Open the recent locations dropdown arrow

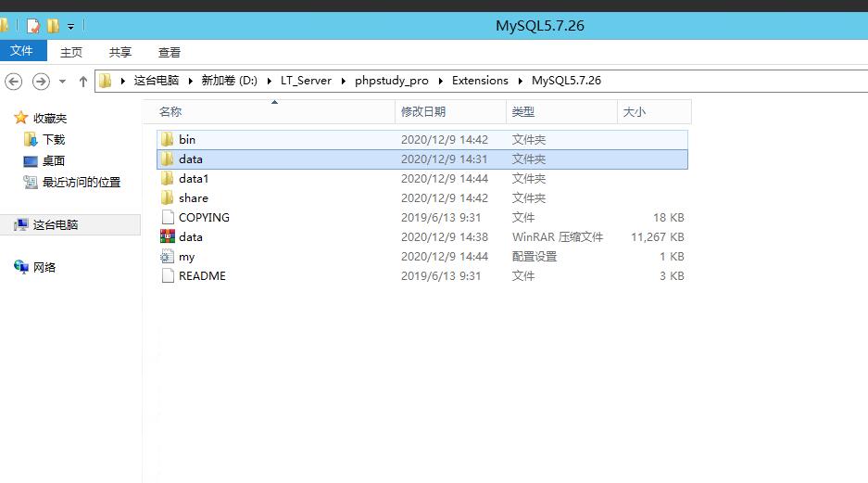62,82
